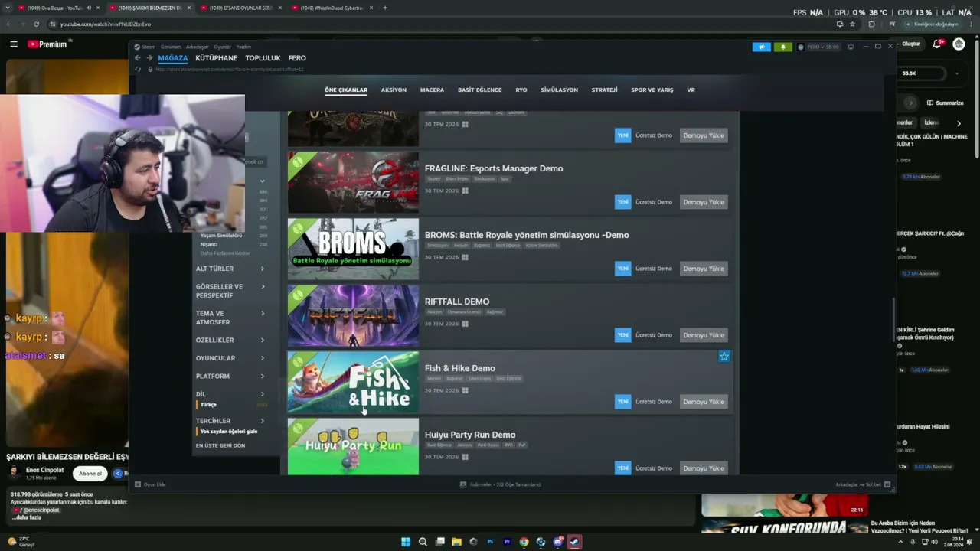This screenshot has width=980, height=551.
Task: Open TOPLULUK tab in Steam
Action: coord(263,58)
